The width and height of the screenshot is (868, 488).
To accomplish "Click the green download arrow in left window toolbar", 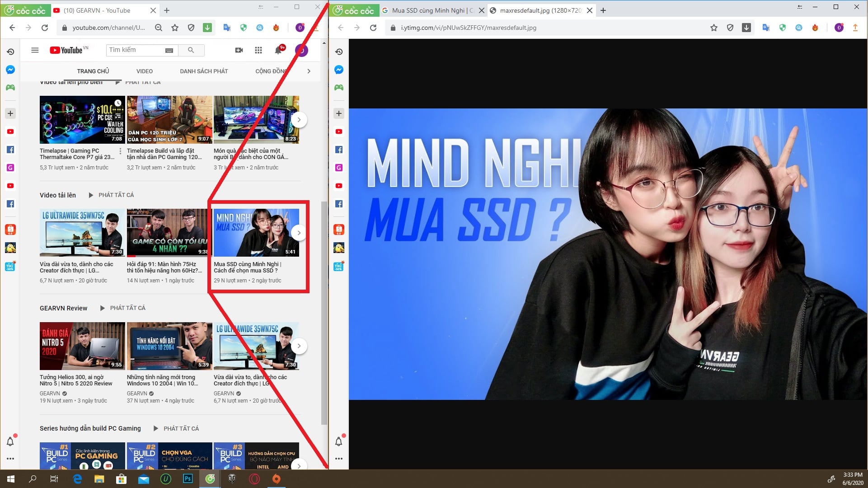I will (x=207, y=28).
